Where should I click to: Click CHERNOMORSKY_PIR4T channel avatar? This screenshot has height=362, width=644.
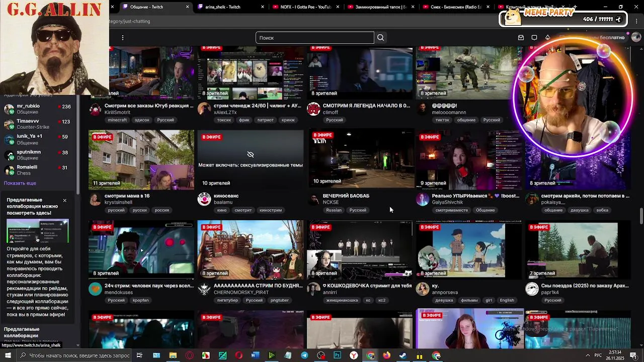[x=204, y=289]
